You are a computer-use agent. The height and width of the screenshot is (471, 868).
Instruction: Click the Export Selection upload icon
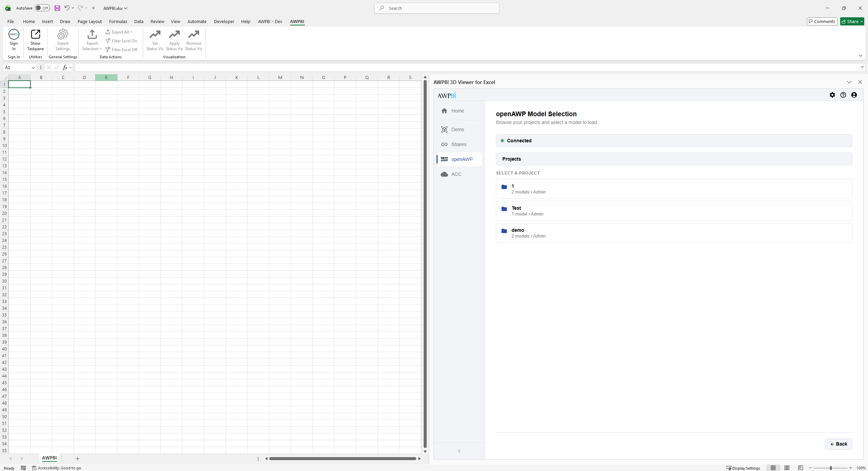[92, 35]
